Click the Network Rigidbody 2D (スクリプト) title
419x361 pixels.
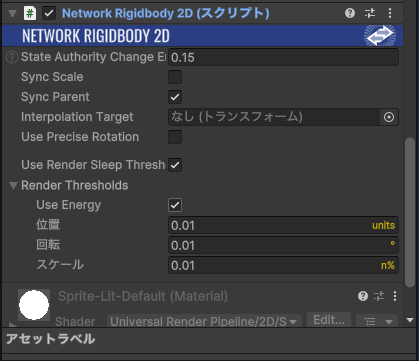pyautogui.click(x=166, y=13)
